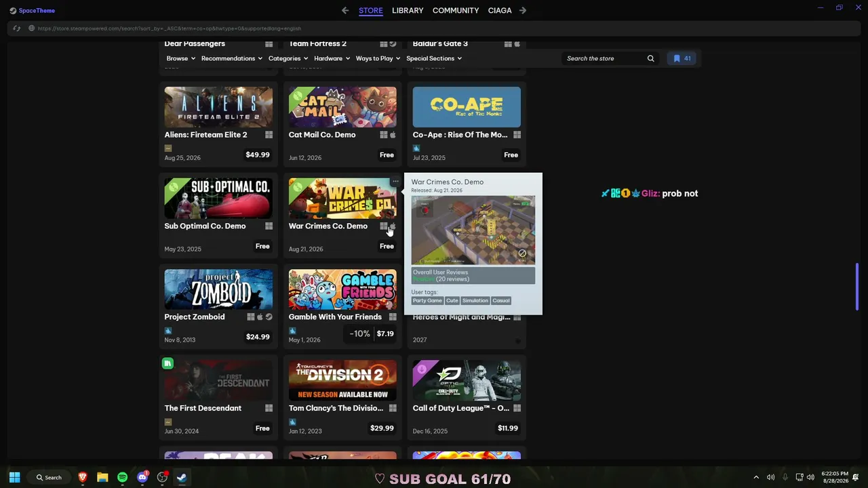Screen dimensions: 868x488
Task: Open the CIAGA profile tab
Action: coord(500,10)
